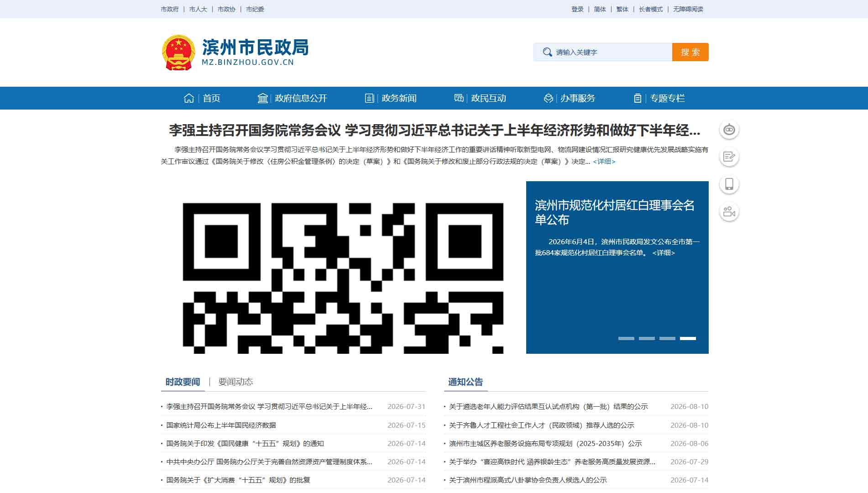Open 滨州市规范化村居红白理事会名单公布 slide title

coord(615,212)
